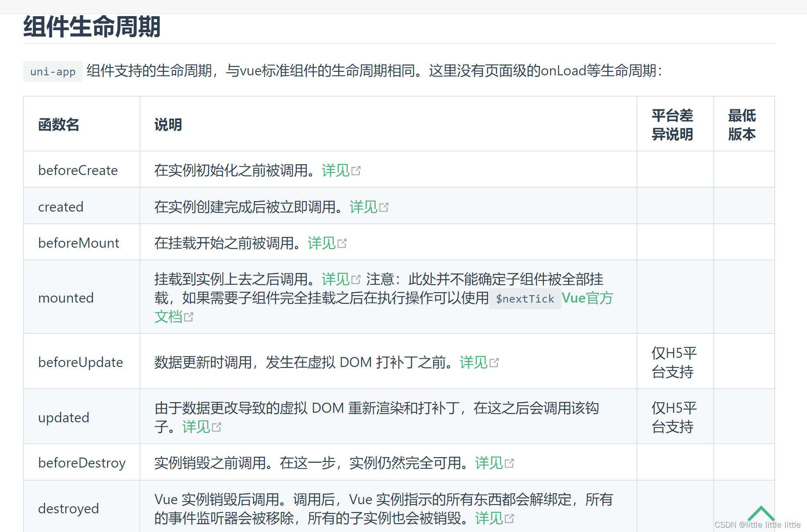Click the text 在实例创建完成后被立即调用
Screen dimensions: 807x532
pyautogui.click(x=248, y=207)
